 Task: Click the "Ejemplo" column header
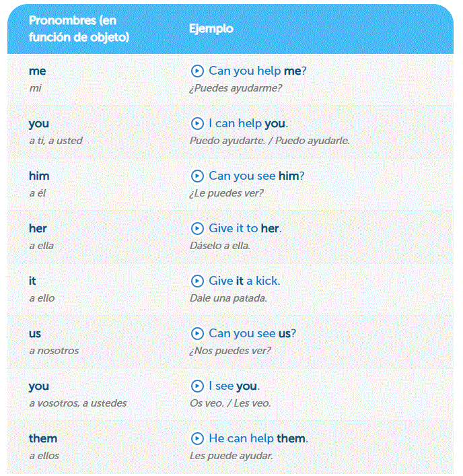point(211,29)
